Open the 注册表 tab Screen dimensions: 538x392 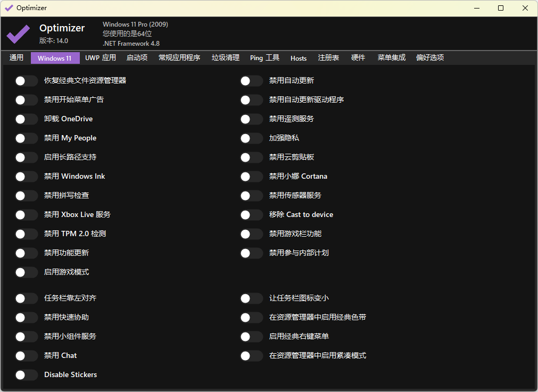point(328,58)
